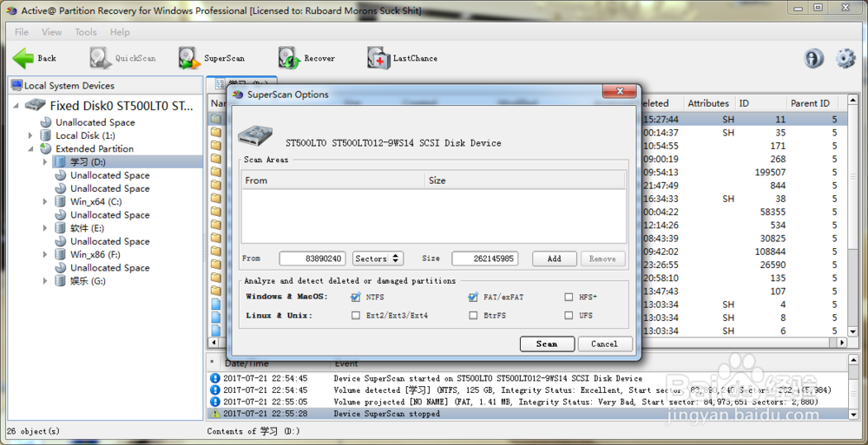
Task: Collapse the Fixed Disk0 tree node
Action: point(16,105)
